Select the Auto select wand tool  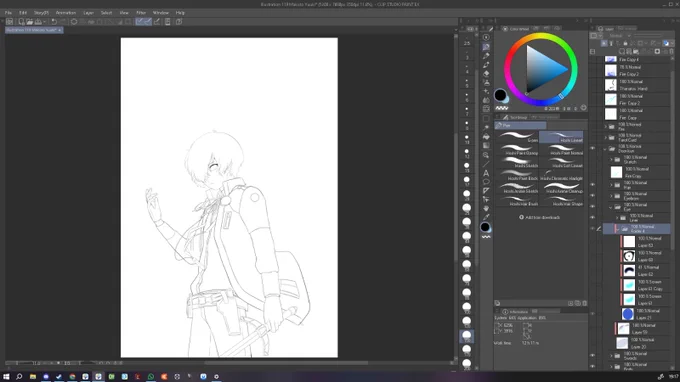pos(486,127)
